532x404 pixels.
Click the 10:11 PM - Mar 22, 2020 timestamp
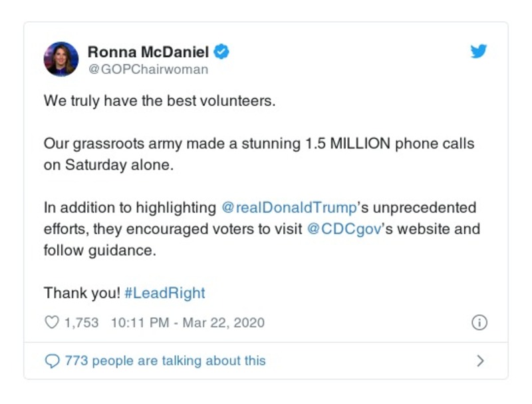[x=187, y=323]
